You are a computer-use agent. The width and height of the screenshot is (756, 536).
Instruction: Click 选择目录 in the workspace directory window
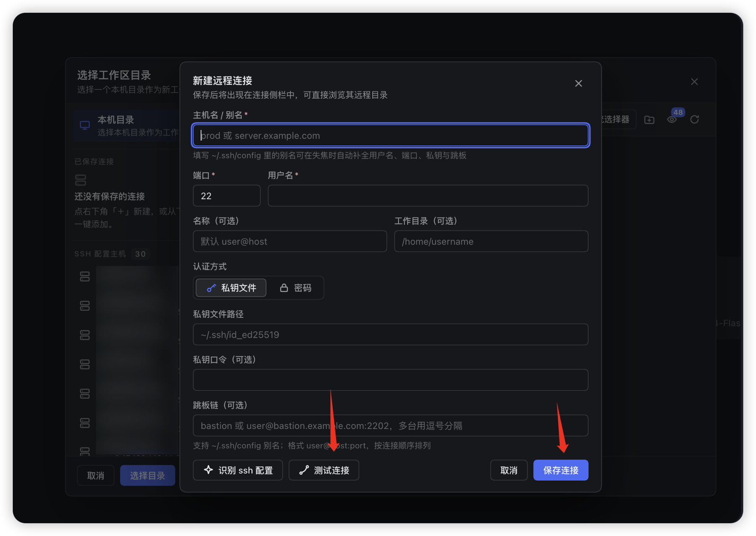[147, 476]
